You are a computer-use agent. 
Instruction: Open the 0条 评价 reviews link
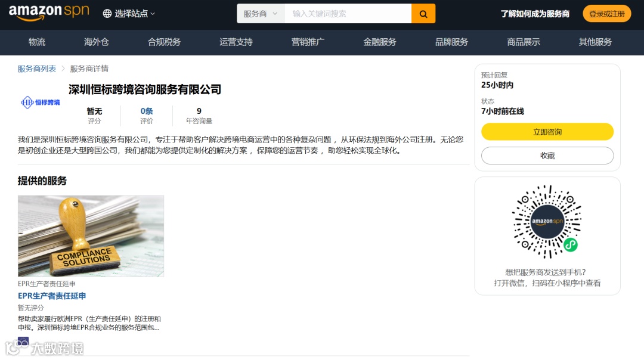[146, 116]
